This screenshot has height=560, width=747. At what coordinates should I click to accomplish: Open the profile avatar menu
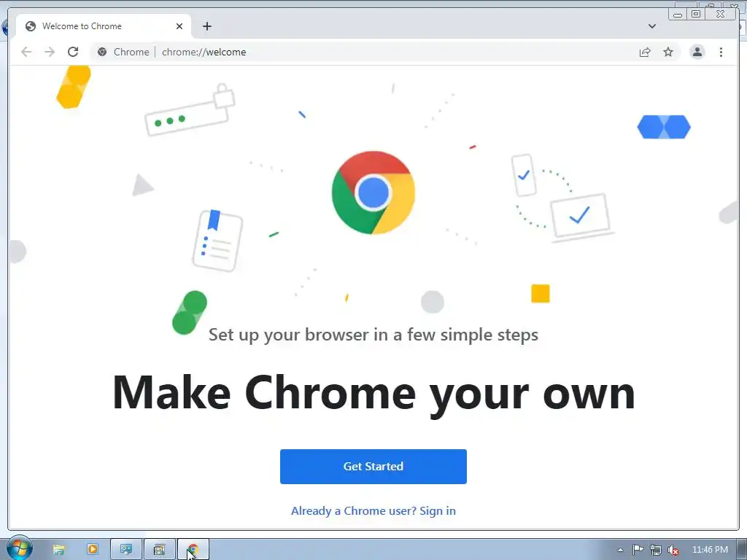pos(697,52)
